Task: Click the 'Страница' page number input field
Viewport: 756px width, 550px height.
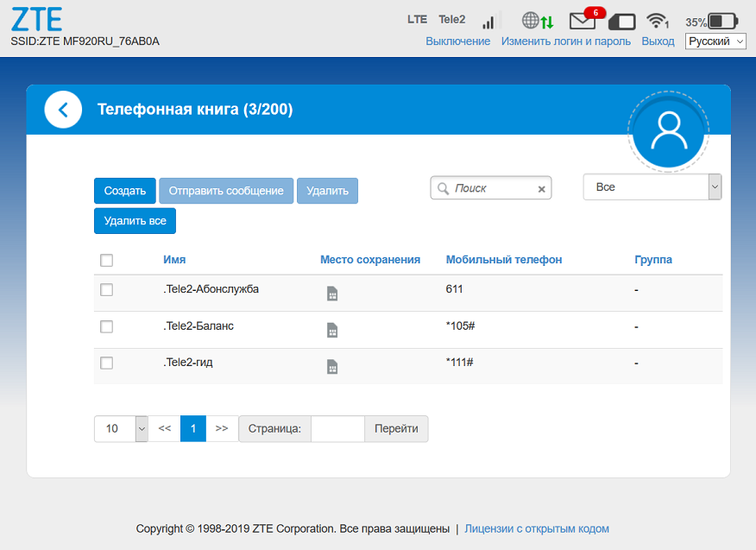Action: (x=337, y=428)
